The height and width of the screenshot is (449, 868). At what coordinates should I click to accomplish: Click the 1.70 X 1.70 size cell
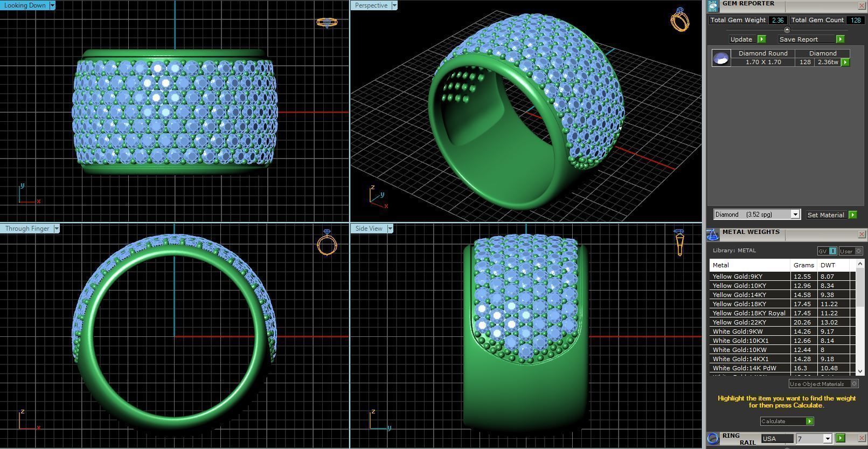(763, 62)
